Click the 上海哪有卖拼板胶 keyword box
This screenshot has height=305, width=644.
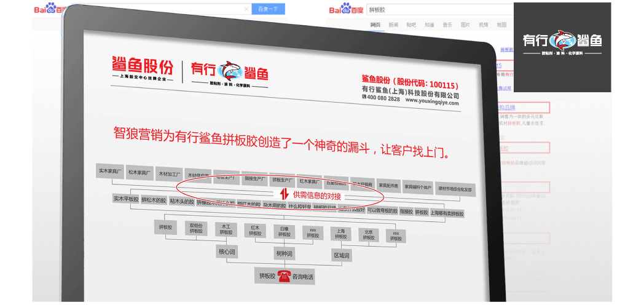coord(447,213)
